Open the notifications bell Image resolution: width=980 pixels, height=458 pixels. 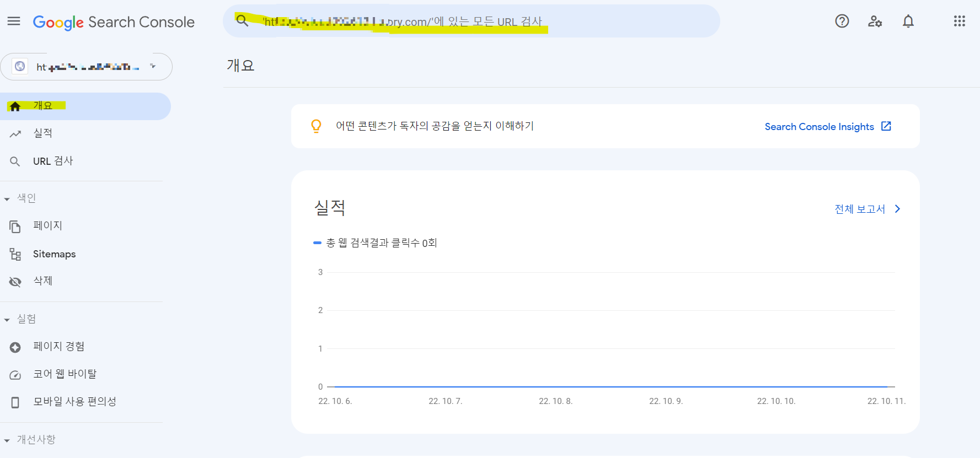pos(908,21)
